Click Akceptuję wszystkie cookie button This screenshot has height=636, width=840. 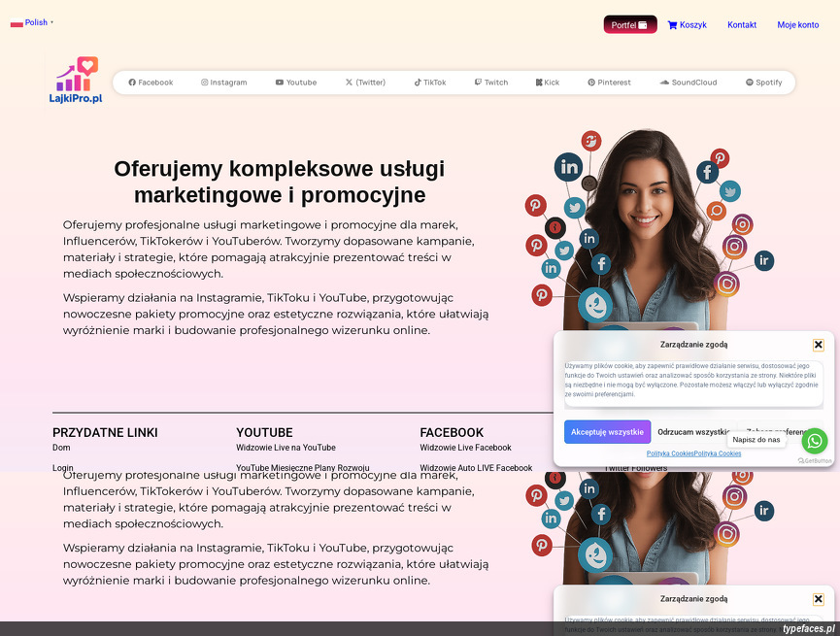tap(607, 432)
